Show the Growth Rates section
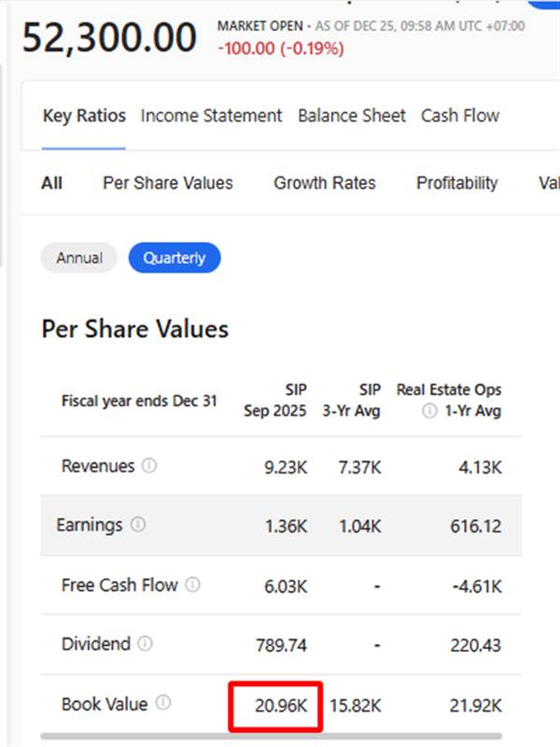 tap(325, 183)
